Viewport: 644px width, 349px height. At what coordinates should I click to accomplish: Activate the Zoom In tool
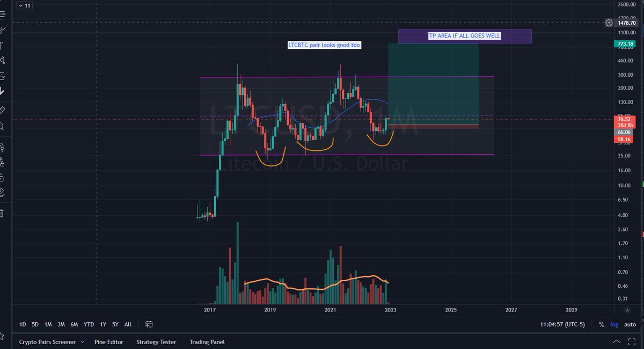coord(2,126)
